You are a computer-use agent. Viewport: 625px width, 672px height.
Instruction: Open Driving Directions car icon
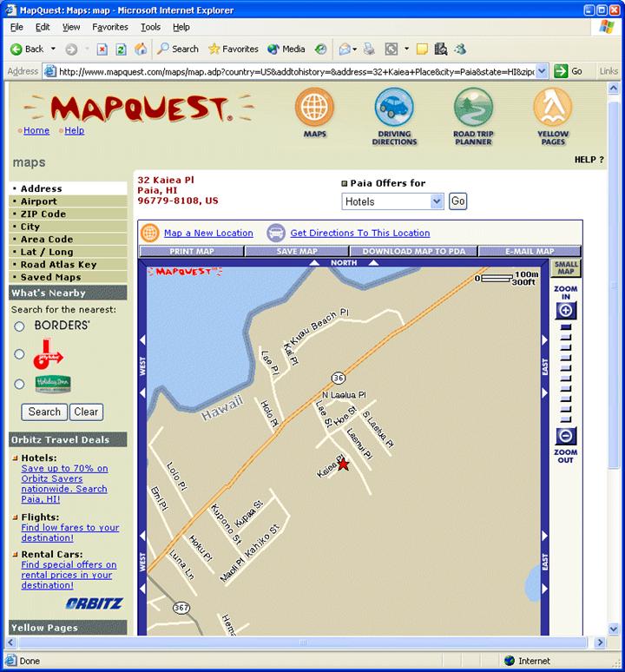[394, 107]
